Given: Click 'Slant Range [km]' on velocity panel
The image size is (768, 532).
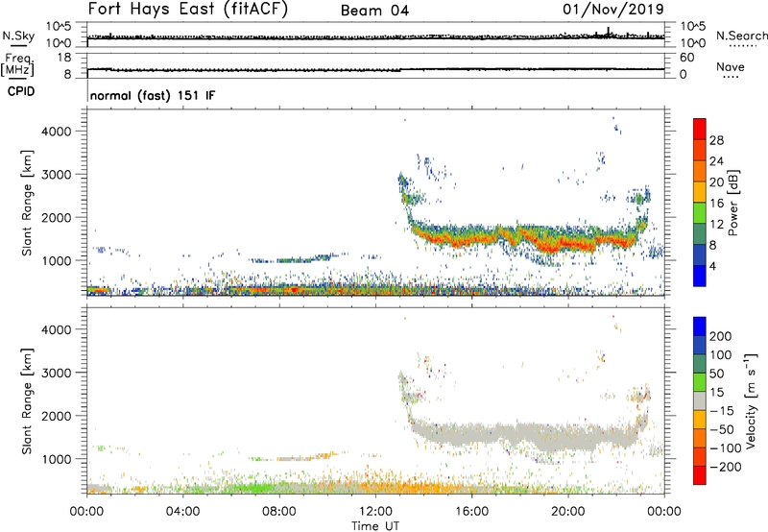Looking at the screenshot, I should [27, 401].
